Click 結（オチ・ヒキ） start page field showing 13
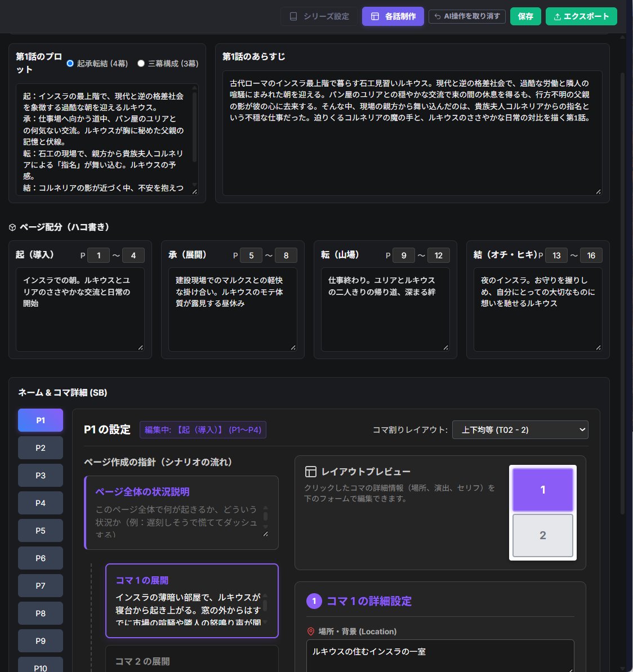633x672 pixels. click(x=556, y=256)
